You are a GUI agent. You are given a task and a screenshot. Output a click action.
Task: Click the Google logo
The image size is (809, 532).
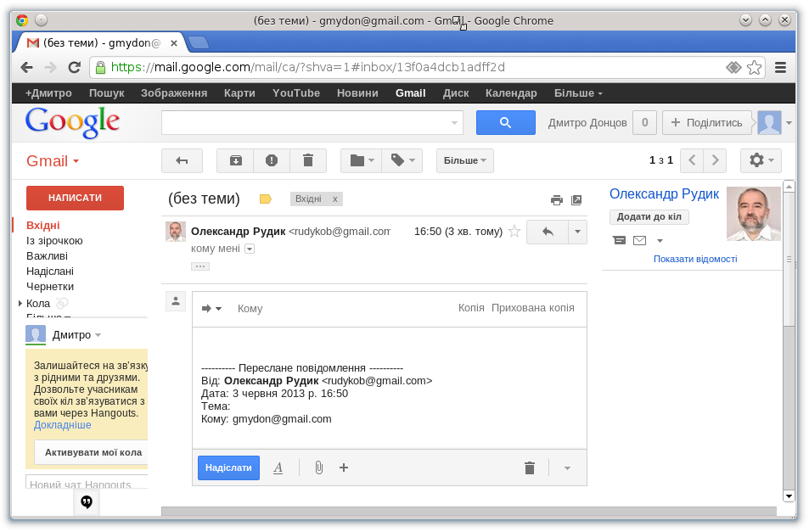[72, 122]
